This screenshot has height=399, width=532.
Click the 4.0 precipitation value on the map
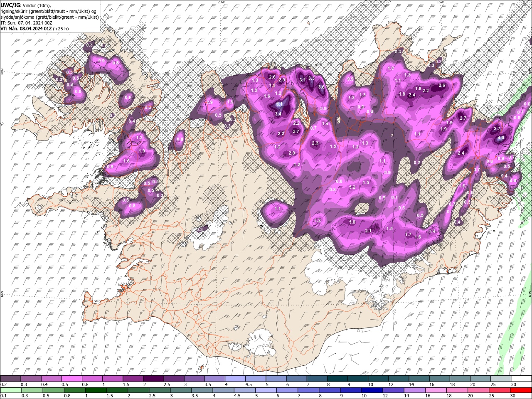pyautogui.click(x=501, y=138)
